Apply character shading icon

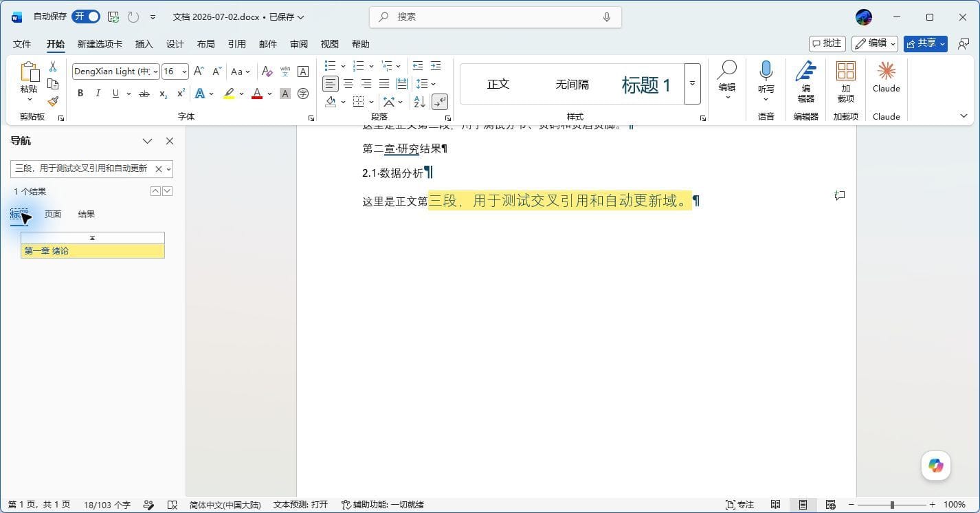tap(285, 94)
